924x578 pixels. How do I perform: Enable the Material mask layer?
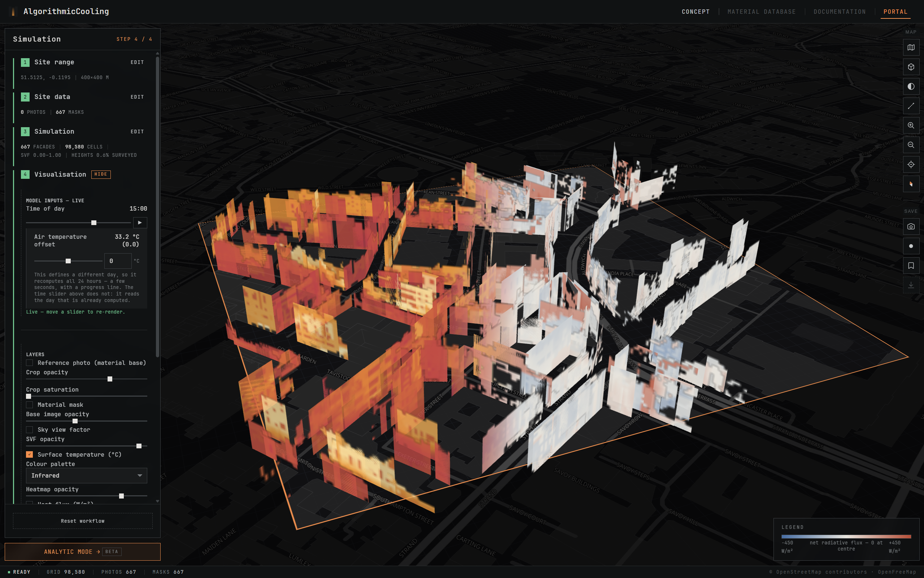[29, 405]
